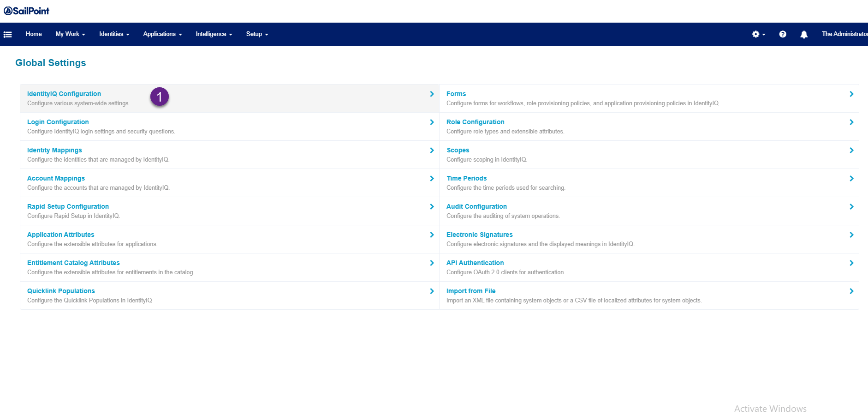Image resolution: width=868 pixels, height=416 pixels.
Task: Open Role Configuration settings
Action: click(476, 122)
